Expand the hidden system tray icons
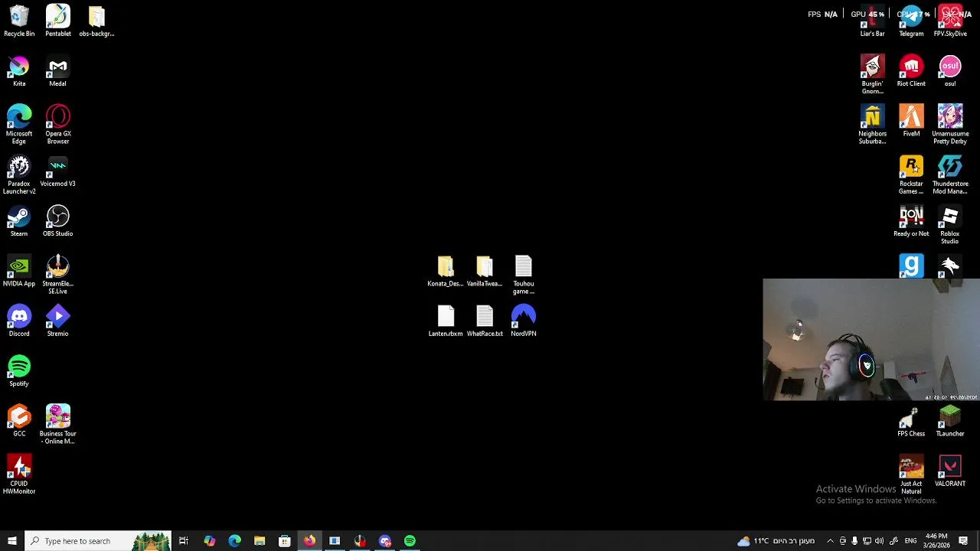 [830, 541]
